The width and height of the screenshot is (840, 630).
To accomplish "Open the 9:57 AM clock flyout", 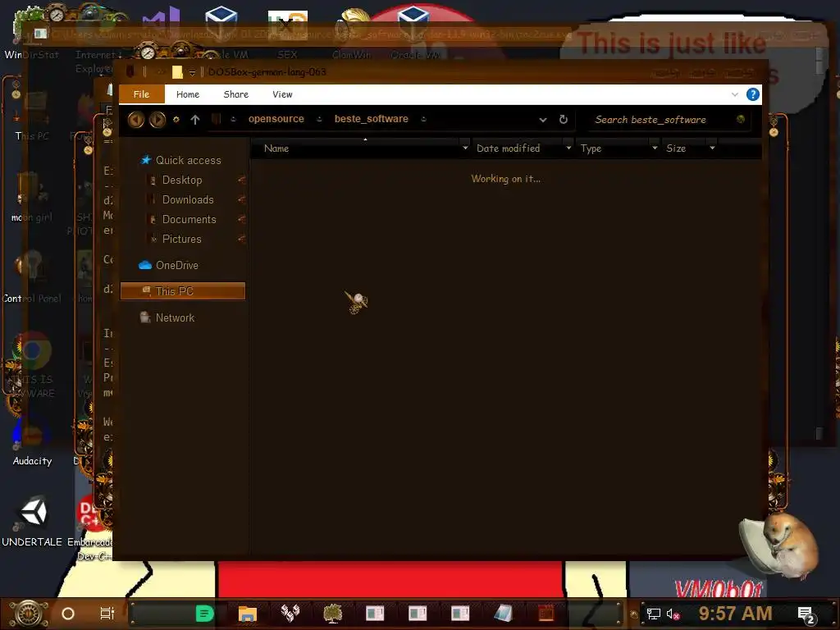I will (x=735, y=614).
